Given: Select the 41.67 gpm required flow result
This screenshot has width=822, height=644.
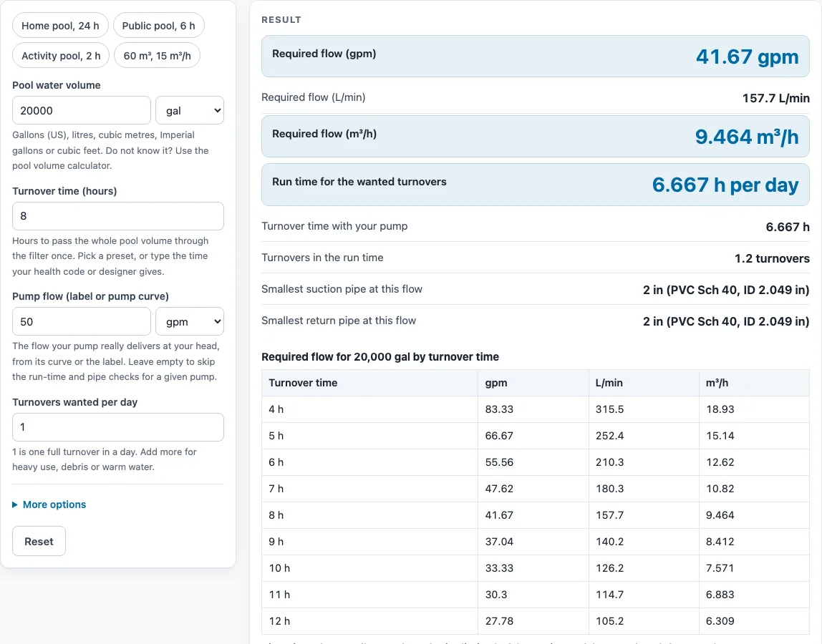Looking at the screenshot, I should click(x=747, y=57).
